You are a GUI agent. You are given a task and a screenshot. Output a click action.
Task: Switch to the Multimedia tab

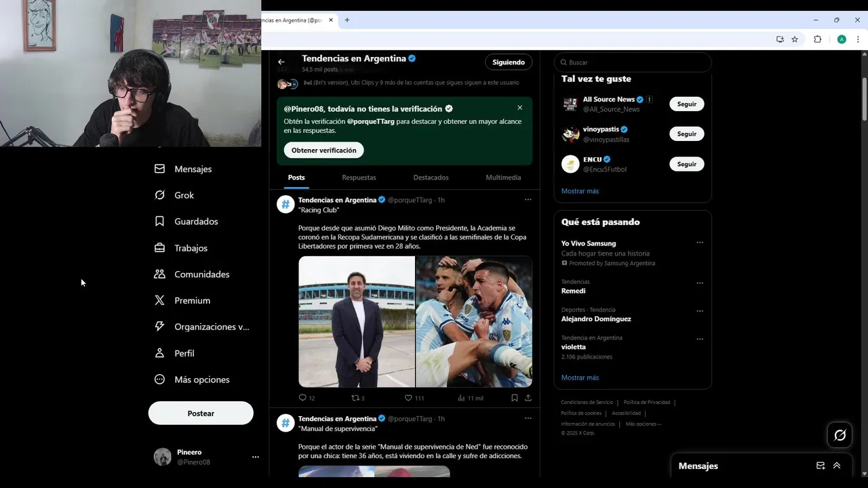pyautogui.click(x=503, y=178)
